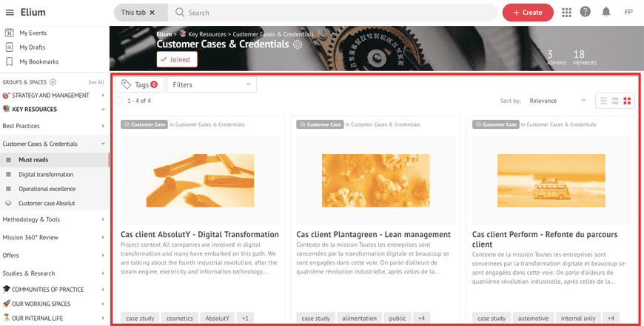Click the Joined membership button
This screenshot has width=644, height=326.
click(177, 59)
